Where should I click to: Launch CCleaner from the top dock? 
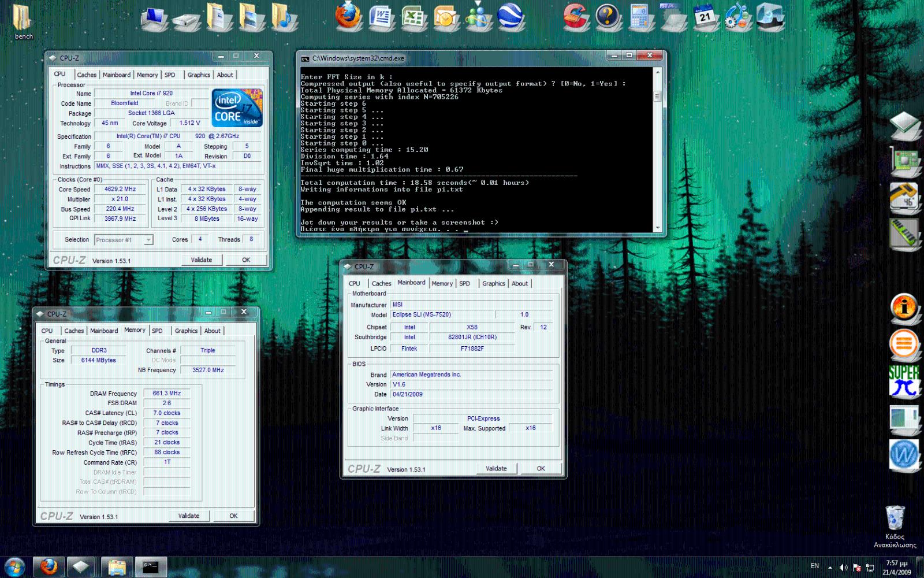coord(575,16)
